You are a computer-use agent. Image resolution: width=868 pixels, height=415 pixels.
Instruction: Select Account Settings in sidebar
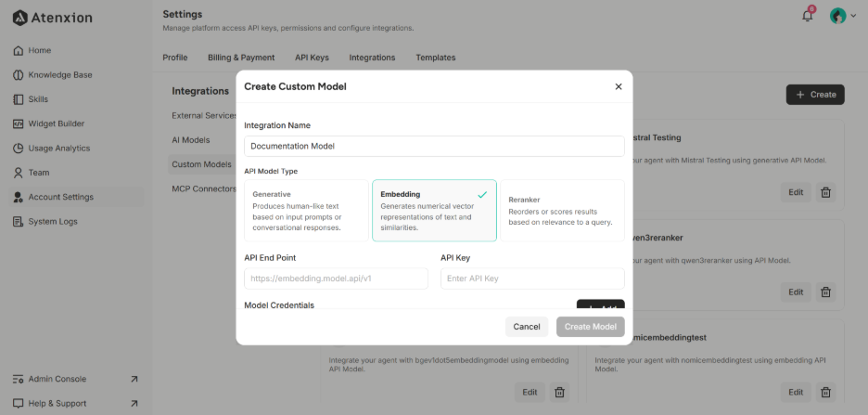tap(78, 197)
